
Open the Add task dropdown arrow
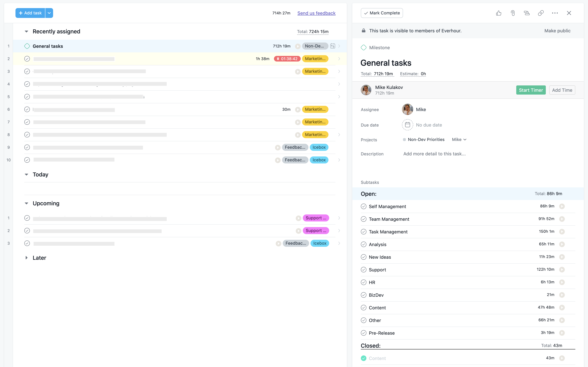click(x=49, y=13)
